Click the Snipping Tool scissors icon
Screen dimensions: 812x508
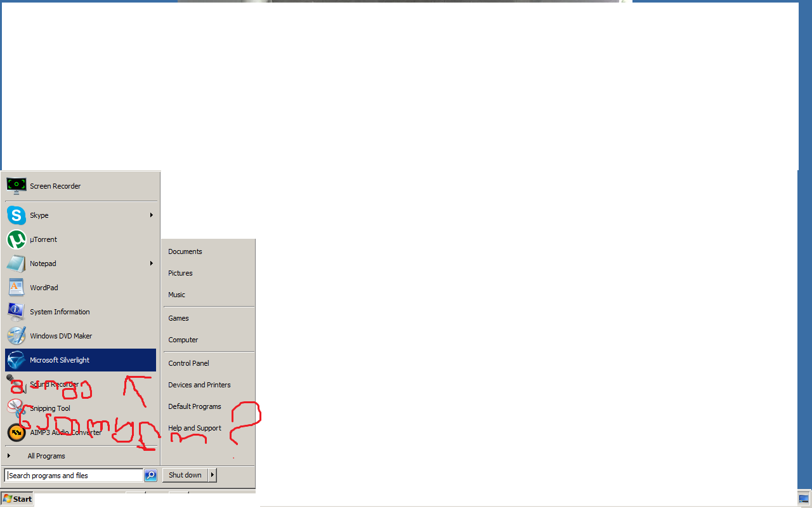[16, 408]
